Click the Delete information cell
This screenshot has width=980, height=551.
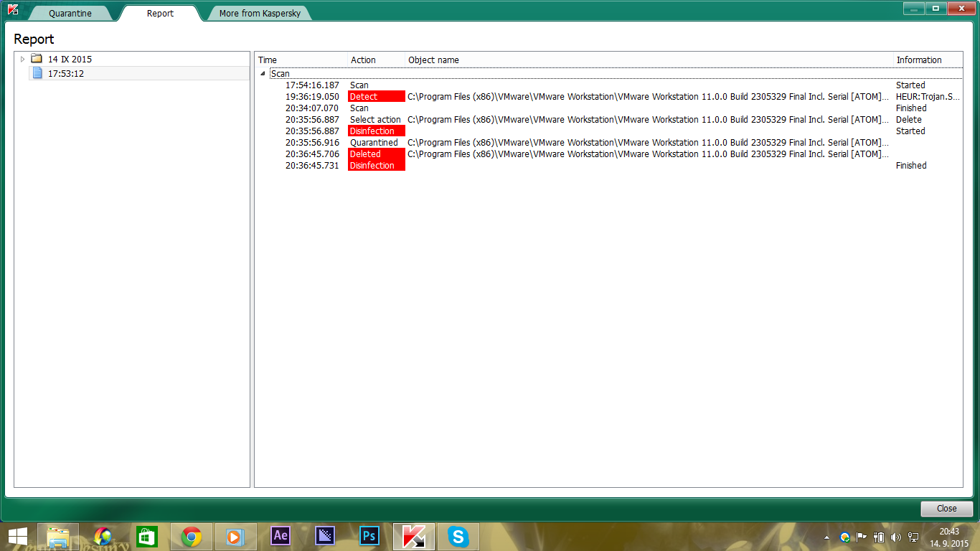tap(909, 120)
